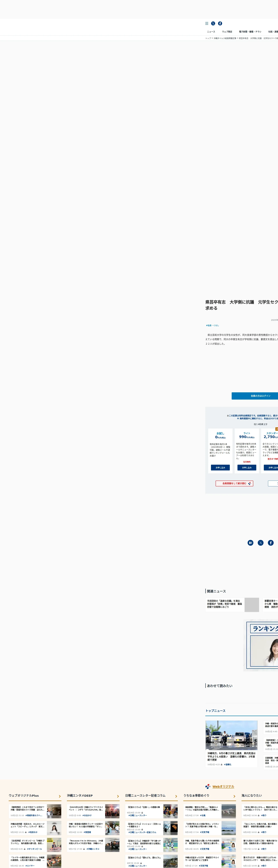The width and height of the screenshot is (278, 868).
Task: Expand 日曜ニュースレター記者コラム chevron
Action: [176, 797]
